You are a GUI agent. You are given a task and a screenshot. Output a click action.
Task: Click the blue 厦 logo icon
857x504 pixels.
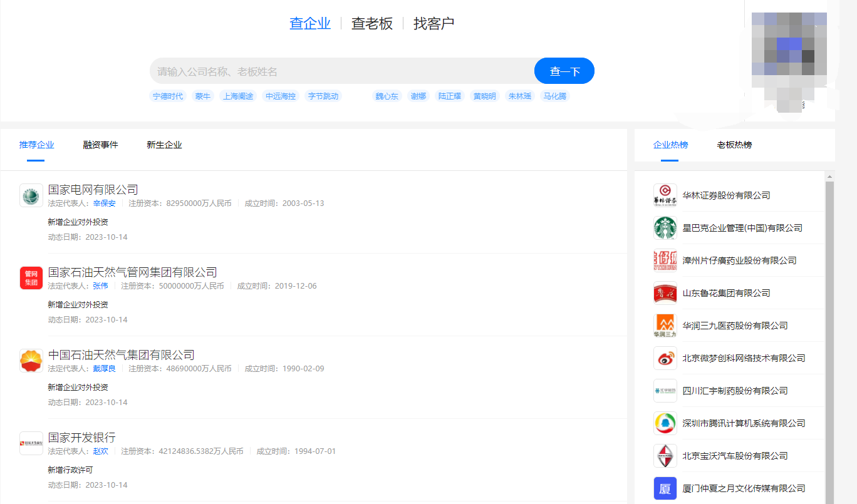click(x=665, y=488)
